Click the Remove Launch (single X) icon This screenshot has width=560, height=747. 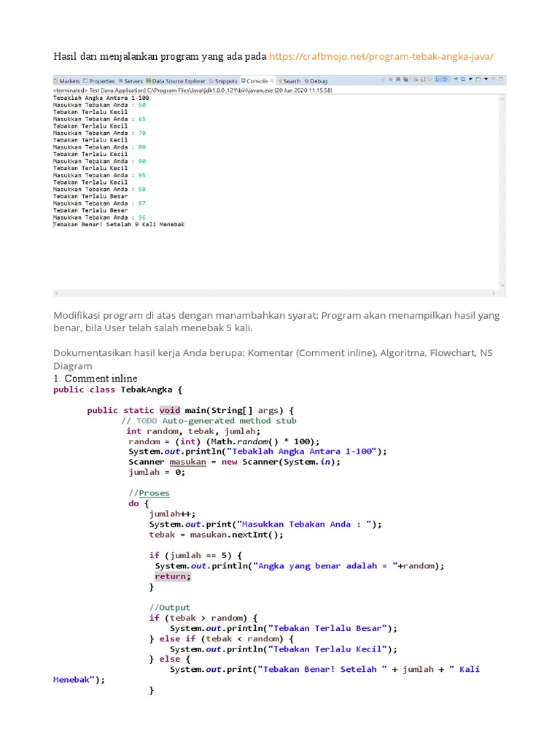pyautogui.click(x=398, y=79)
